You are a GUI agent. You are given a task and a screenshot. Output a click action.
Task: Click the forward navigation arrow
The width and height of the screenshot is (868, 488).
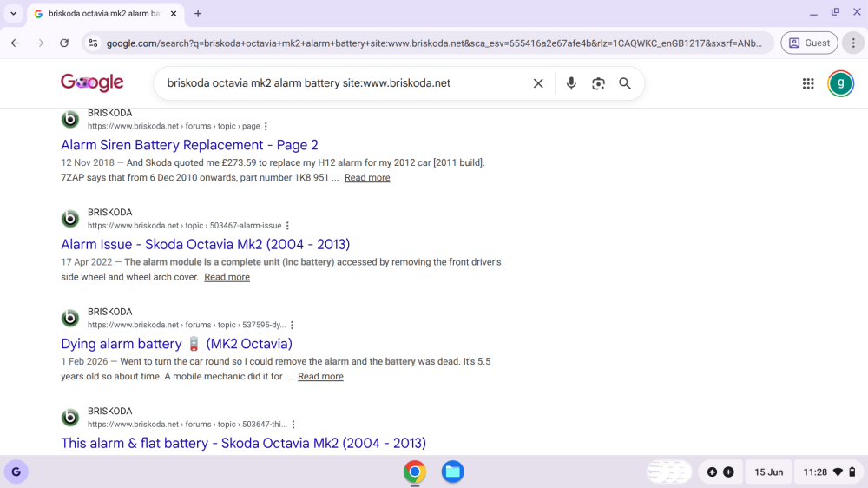click(x=39, y=43)
